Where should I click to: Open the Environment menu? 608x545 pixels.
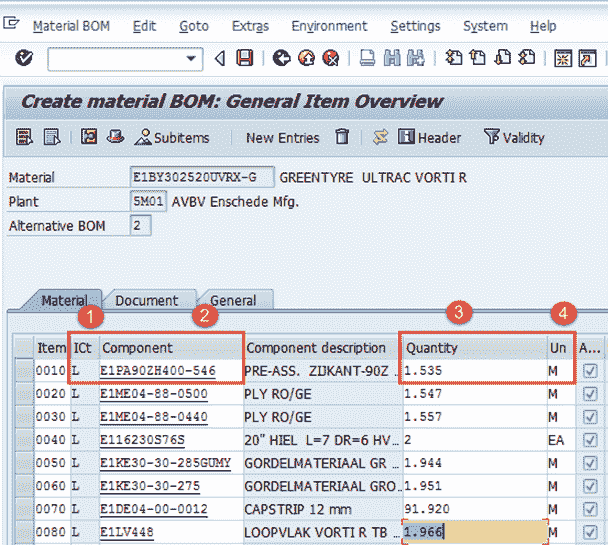coord(329,26)
